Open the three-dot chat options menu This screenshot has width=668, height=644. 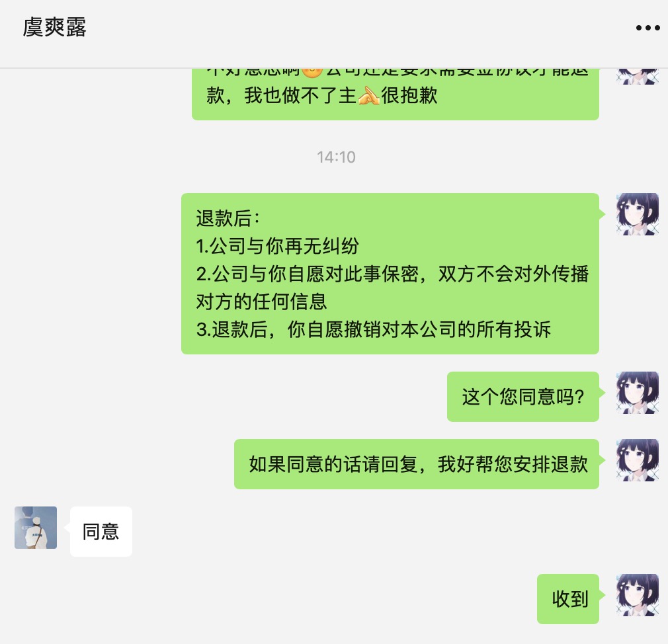pos(647,28)
